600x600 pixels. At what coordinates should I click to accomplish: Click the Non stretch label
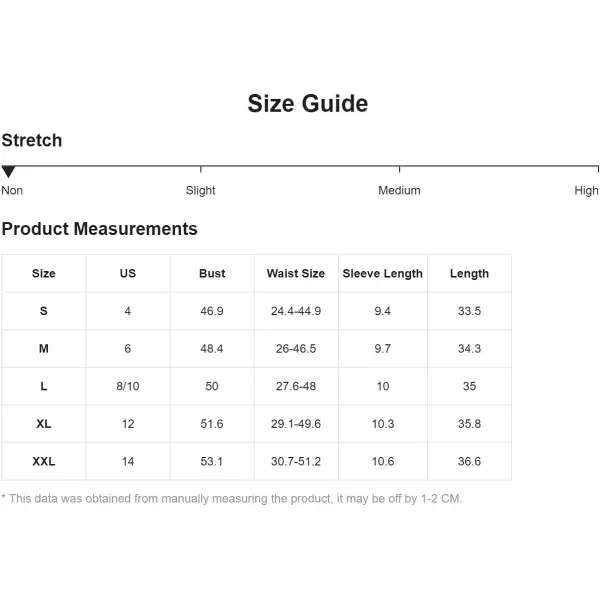(x=12, y=190)
